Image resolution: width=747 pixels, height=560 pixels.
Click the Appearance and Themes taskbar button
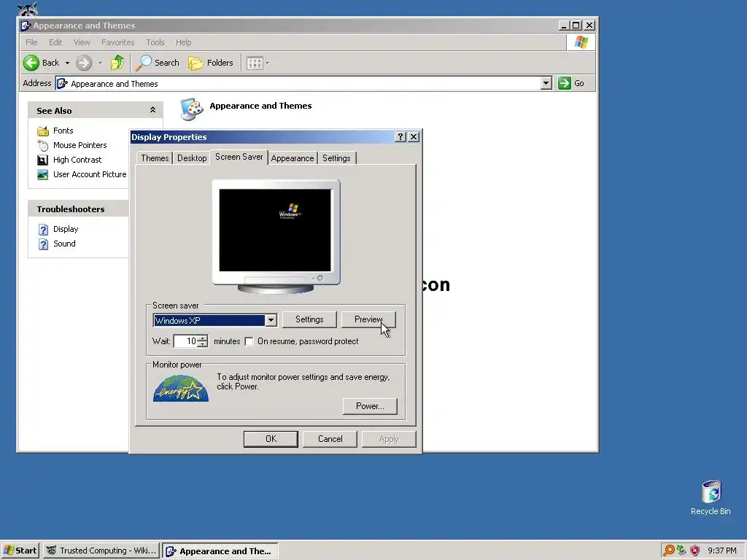click(220, 551)
